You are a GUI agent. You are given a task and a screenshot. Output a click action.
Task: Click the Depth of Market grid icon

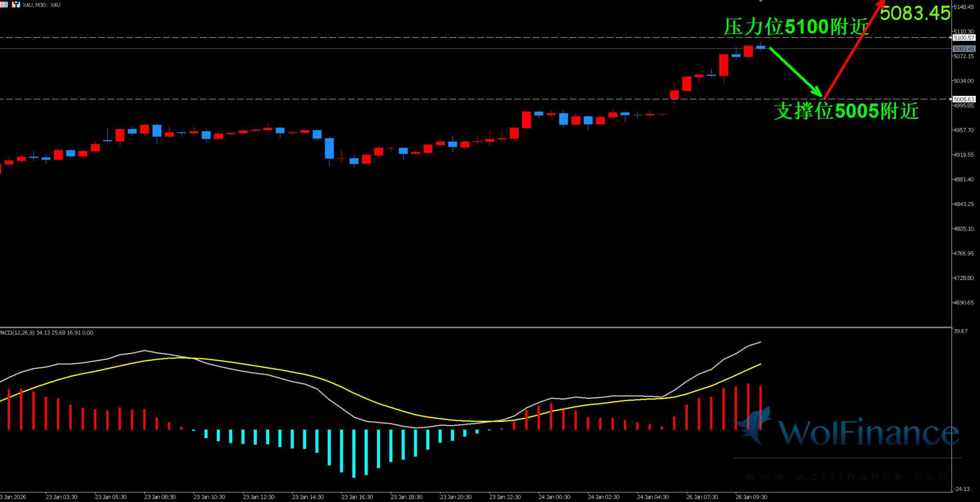tap(4, 5)
